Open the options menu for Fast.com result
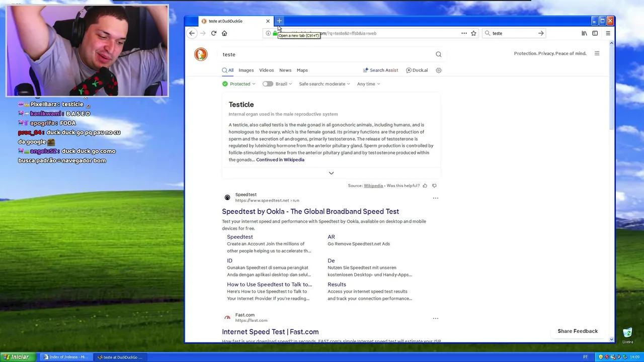The height and width of the screenshot is (362, 644). point(436,318)
